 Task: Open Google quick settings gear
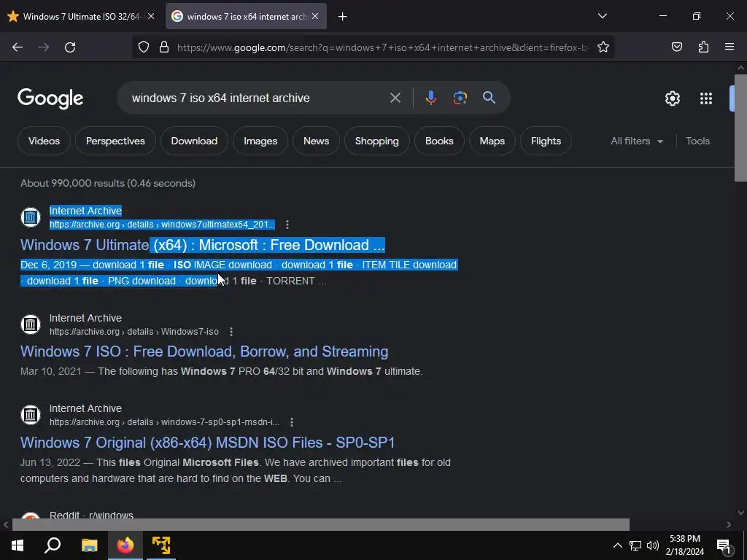tap(672, 98)
